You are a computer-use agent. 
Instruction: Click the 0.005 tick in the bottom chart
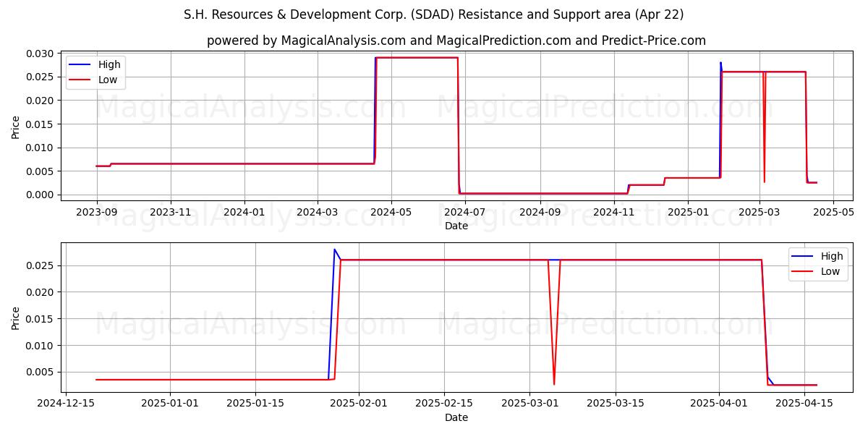pos(41,372)
